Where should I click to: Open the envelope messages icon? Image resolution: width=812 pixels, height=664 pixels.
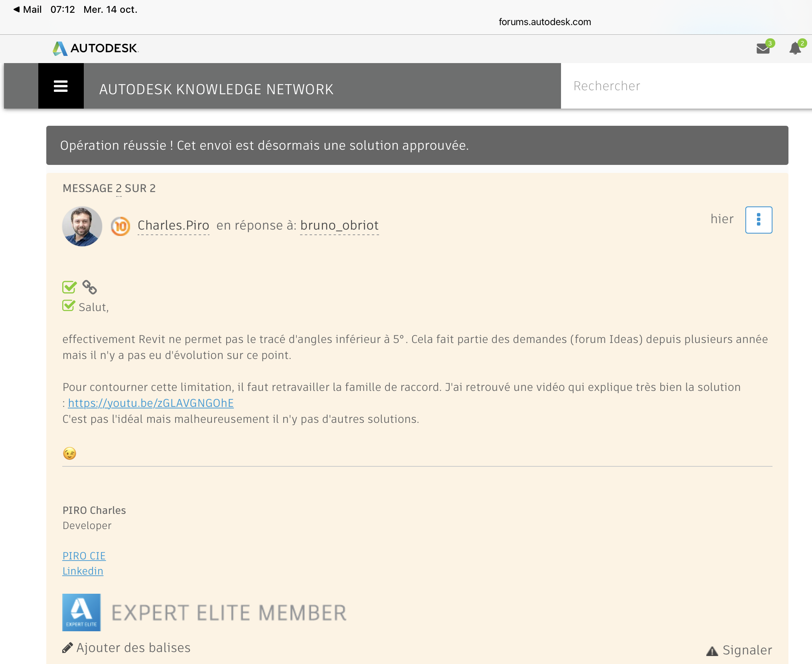[763, 49]
